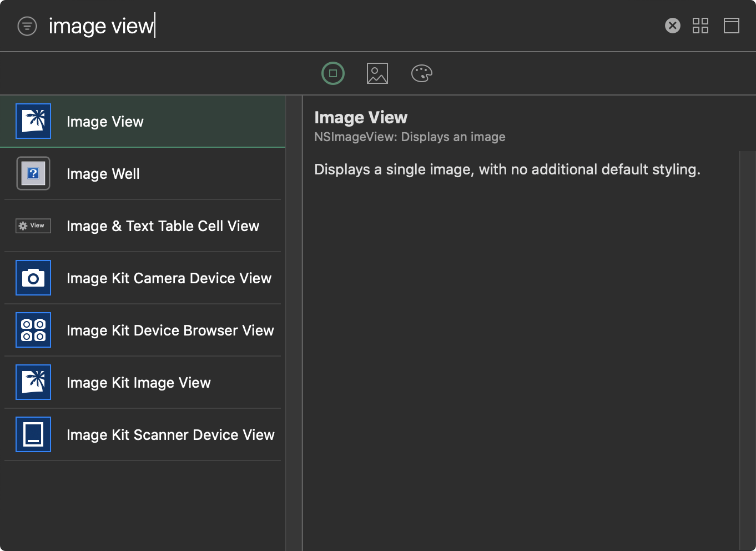Screen dimensions: 756x551
Task: Click the description panel's vertical scrollbar
Action: [747, 350]
